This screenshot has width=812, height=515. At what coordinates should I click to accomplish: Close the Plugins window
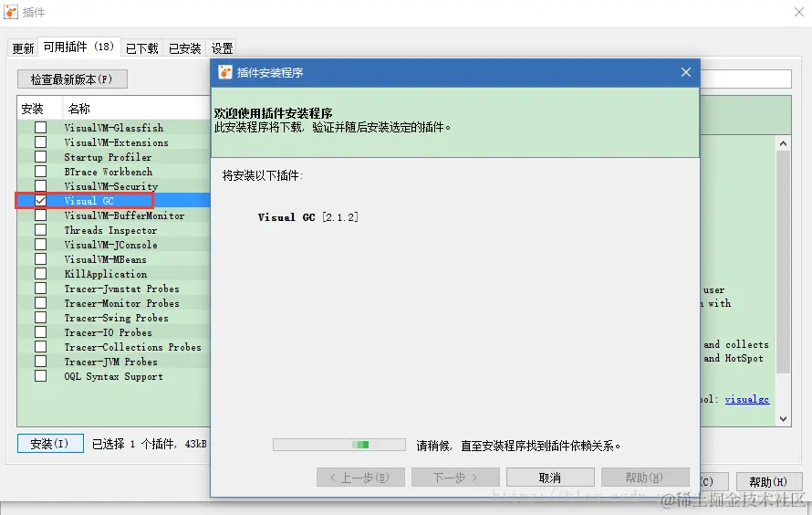click(799, 12)
